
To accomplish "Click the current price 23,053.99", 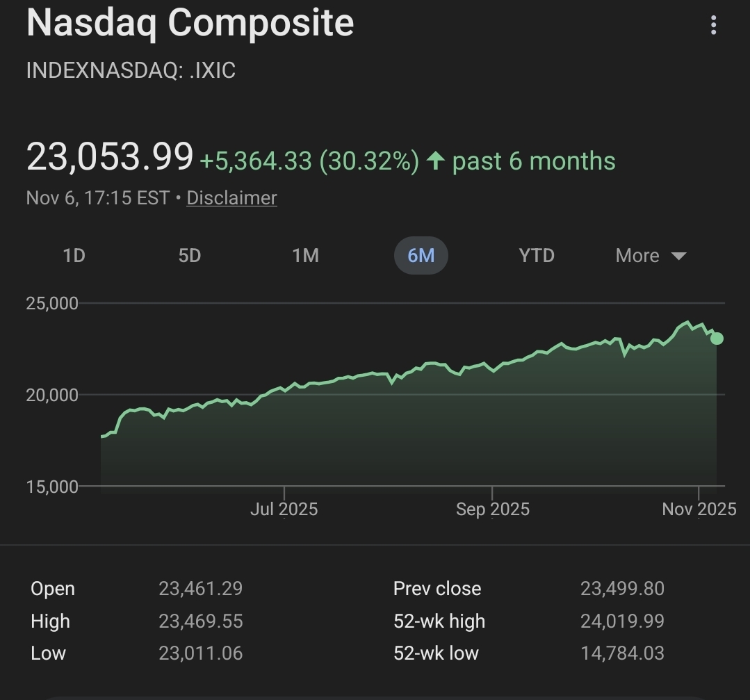I will point(110,156).
